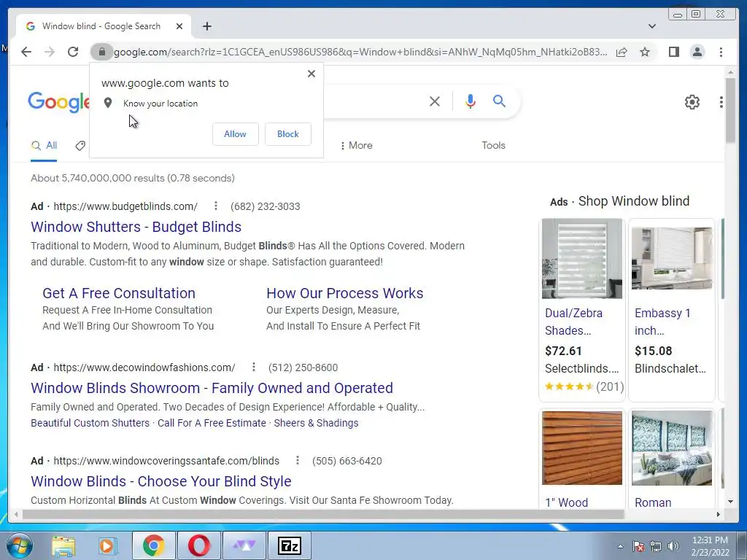This screenshot has width=747, height=560.
Task: Click the forward navigation arrow
Action: click(50, 52)
